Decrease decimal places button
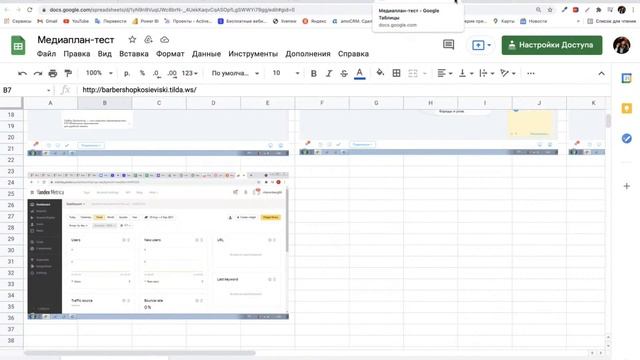 (157, 73)
